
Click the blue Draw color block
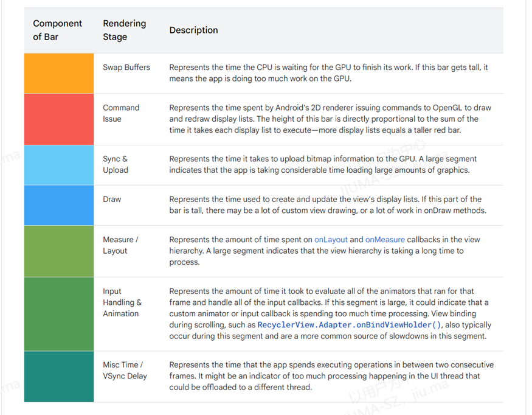click(x=59, y=205)
